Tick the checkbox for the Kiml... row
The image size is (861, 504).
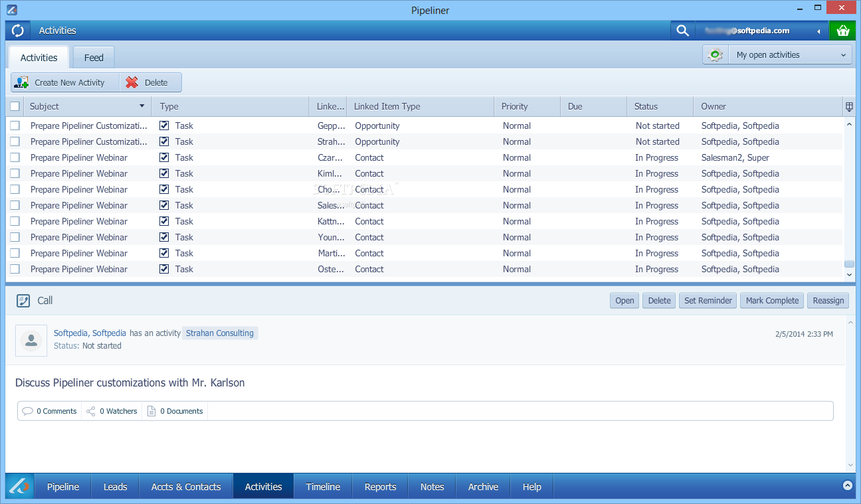pyautogui.click(x=15, y=173)
